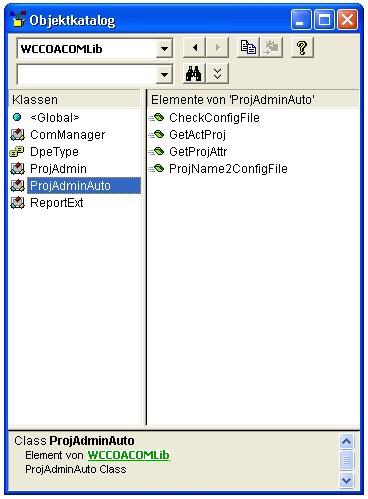Select the ProjAdmin class
The height and width of the screenshot is (499, 368).
click(x=58, y=169)
